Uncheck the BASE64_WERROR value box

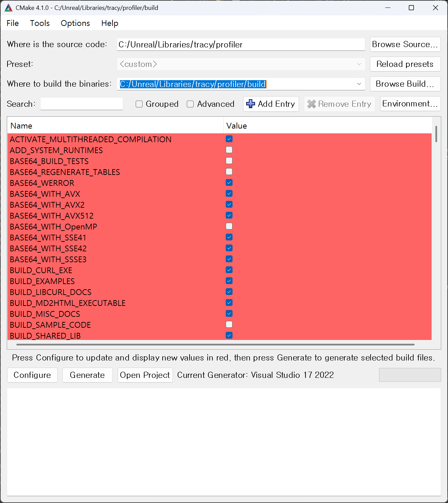click(229, 183)
